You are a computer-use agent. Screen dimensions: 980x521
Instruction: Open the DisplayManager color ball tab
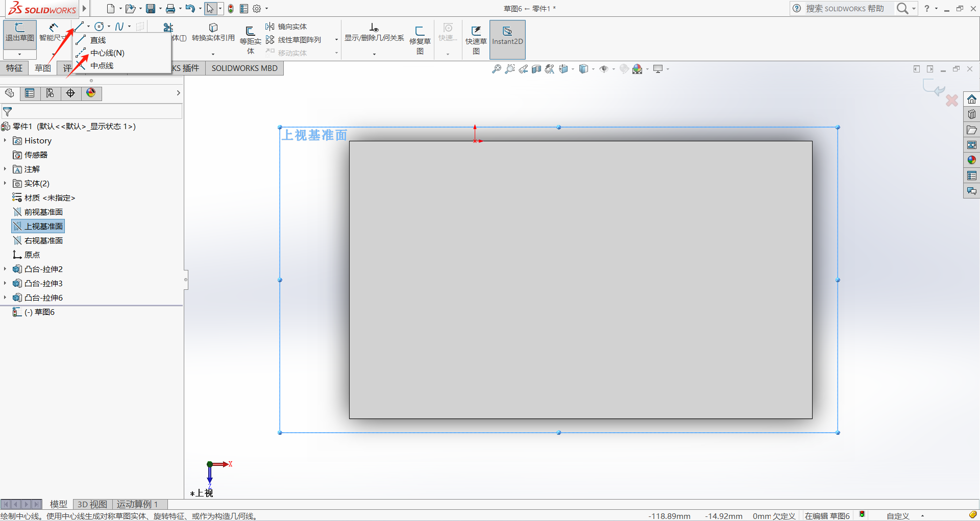click(x=91, y=93)
